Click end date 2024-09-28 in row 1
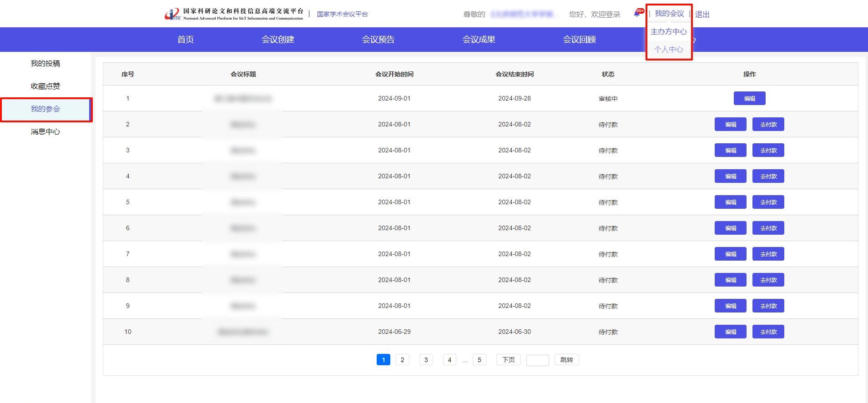The height and width of the screenshot is (403, 868). pyautogui.click(x=515, y=98)
